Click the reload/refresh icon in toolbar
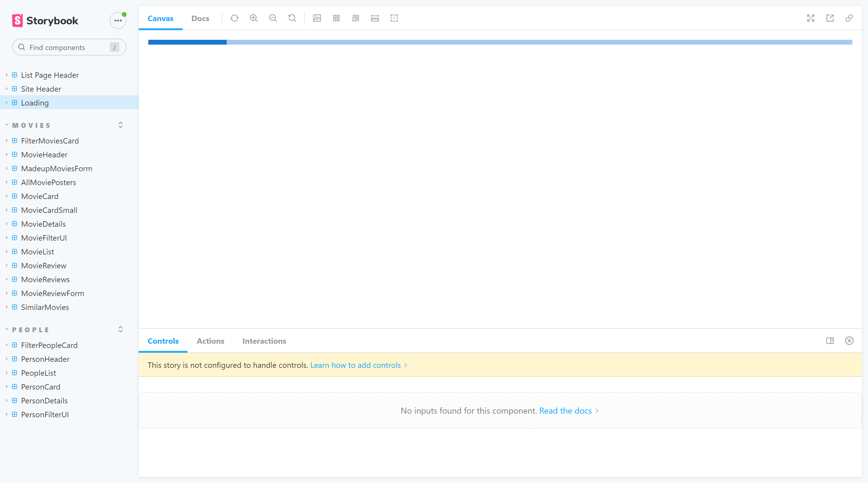The width and height of the screenshot is (868, 483). (234, 18)
